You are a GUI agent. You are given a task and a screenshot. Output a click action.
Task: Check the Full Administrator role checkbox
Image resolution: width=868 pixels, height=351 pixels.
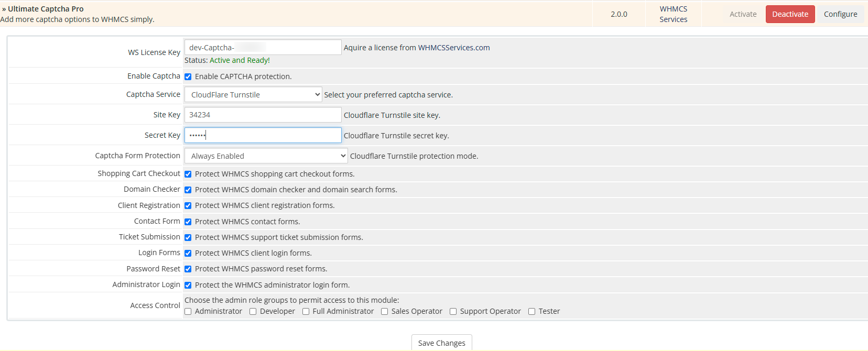point(306,311)
